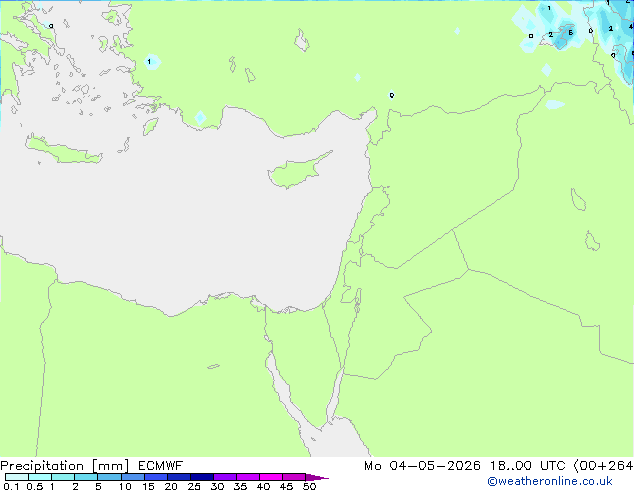The height and width of the screenshot is (490, 634).
Task: Click the '45' legend label
Action: 286,486
